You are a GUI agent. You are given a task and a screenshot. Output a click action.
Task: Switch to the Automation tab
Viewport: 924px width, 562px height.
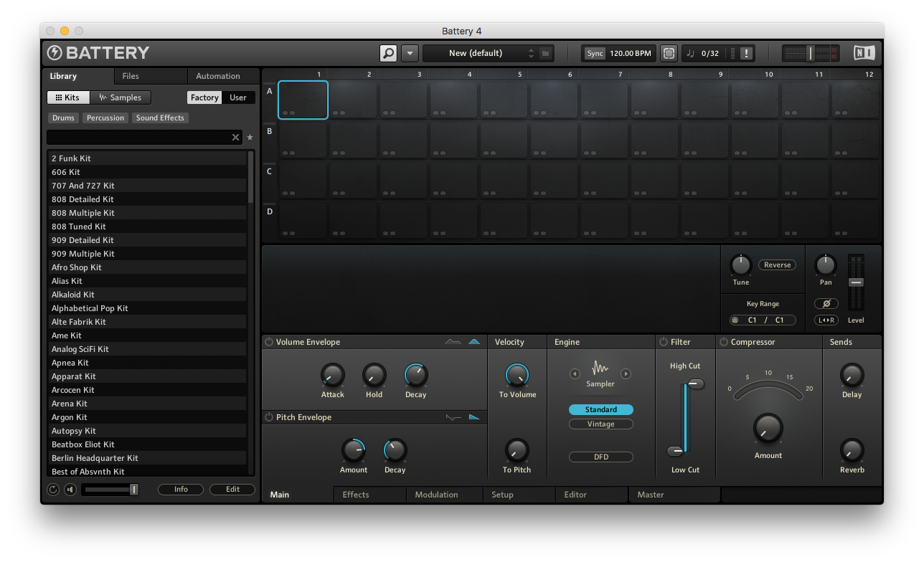(223, 76)
